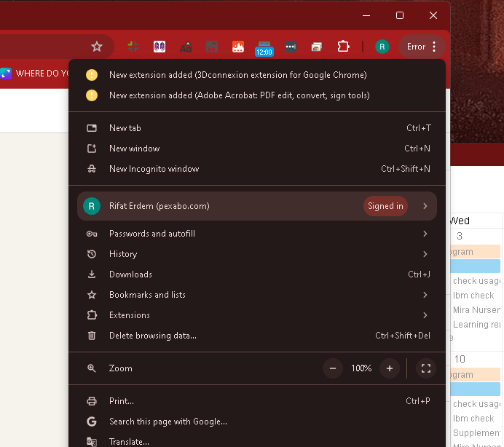
Task: Choose Delete browsing data
Action: pyautogui.click(x=257, y=336)
